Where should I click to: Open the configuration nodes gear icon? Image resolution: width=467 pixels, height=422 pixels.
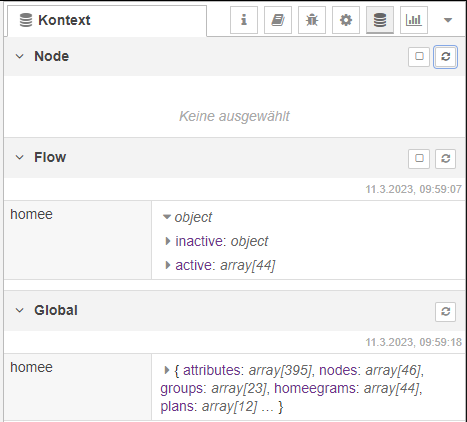(346, 20)
